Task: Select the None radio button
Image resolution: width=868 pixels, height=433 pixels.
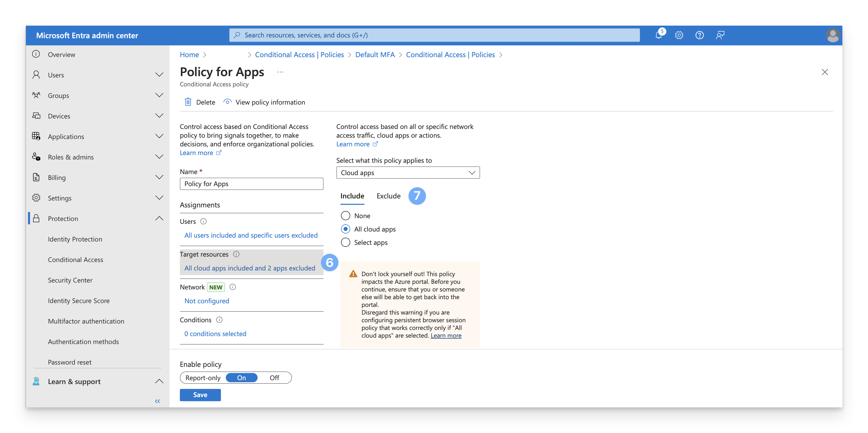Action: pos(345,216)
